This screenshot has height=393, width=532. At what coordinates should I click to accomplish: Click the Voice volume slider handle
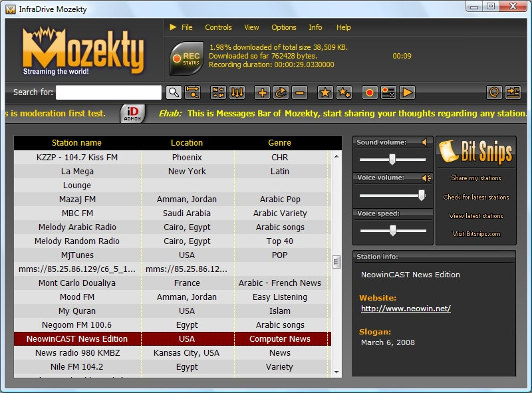(422, 195)
